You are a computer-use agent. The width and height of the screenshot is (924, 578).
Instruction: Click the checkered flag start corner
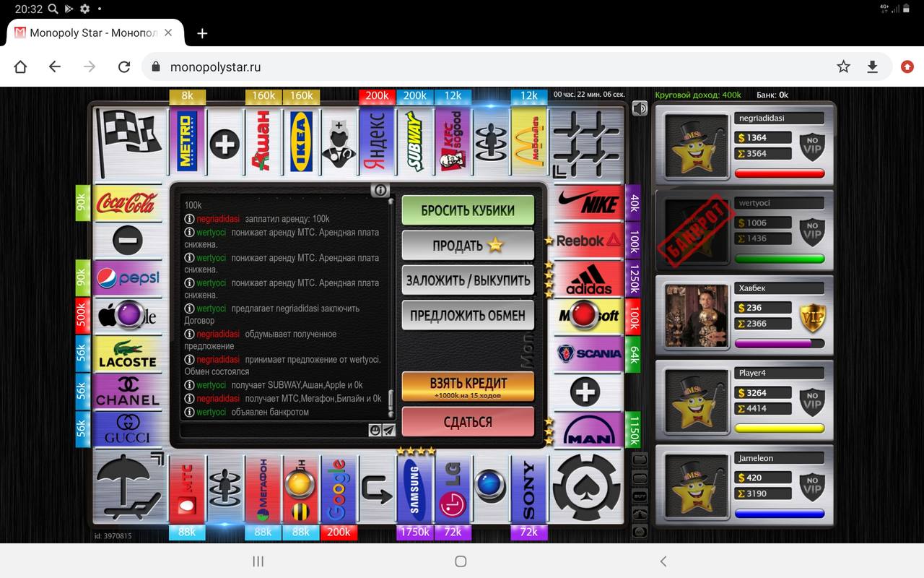point(129,142)
